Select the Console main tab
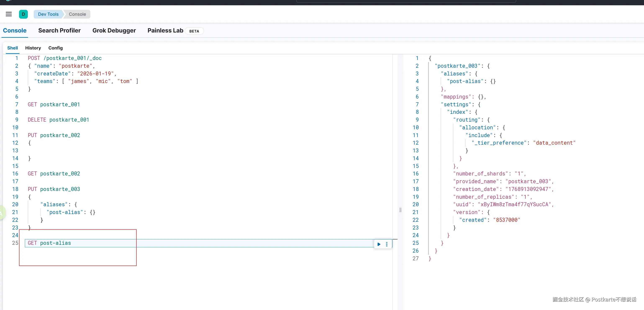644x310 pixels. pyautogui.click(x=15, y=31)
